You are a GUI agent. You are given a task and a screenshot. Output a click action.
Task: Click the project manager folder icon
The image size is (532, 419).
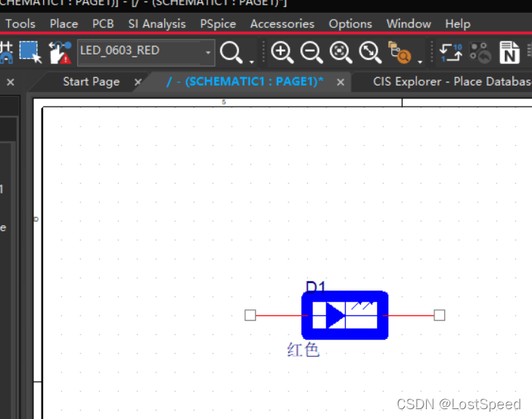point(400,52)
